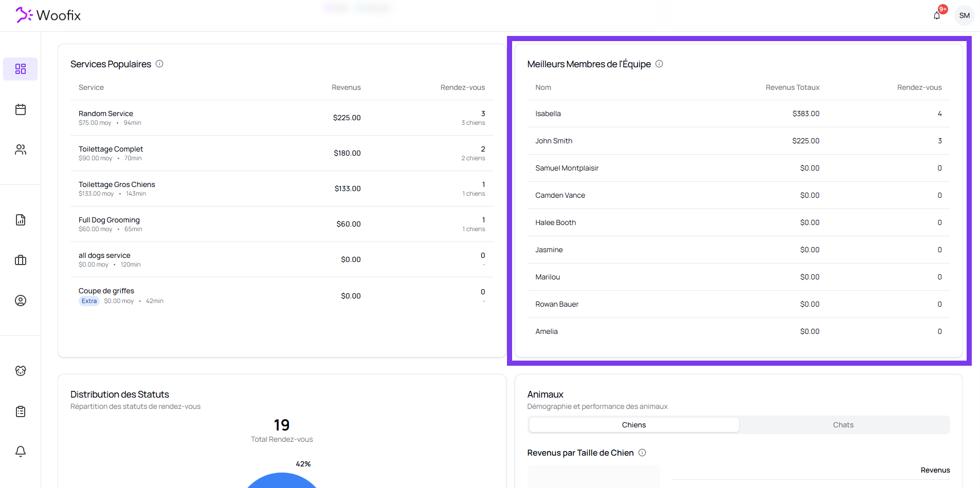Click the Random Service row

(282, 118)
